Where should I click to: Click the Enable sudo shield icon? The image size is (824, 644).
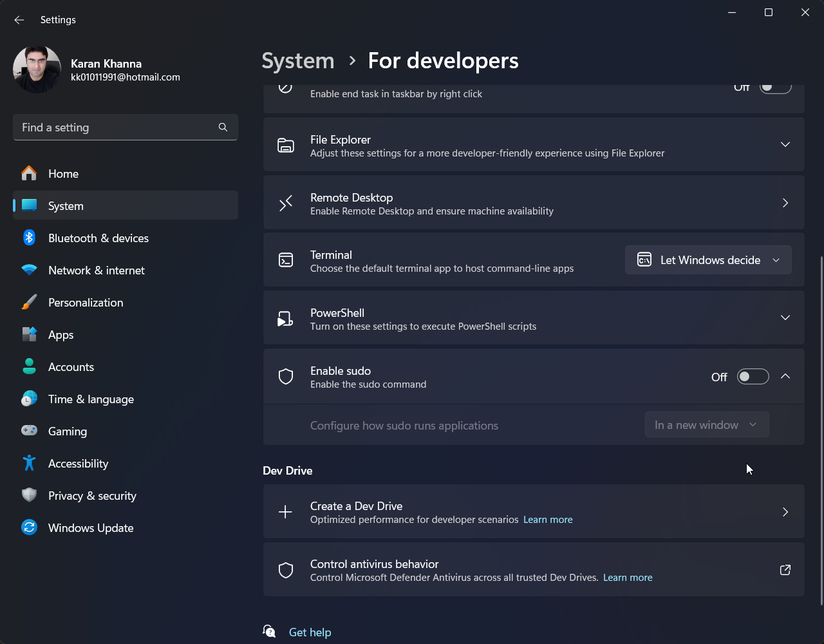[x=286, y=377]
